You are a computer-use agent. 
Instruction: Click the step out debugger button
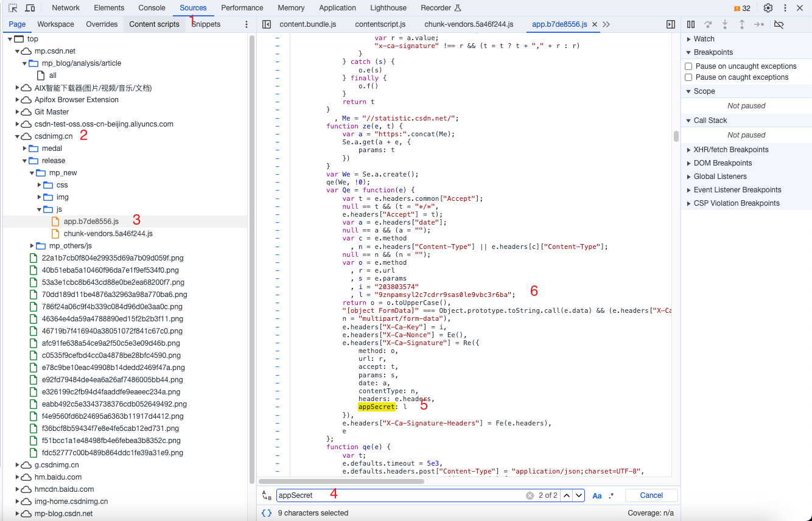[x=742, y=24]
